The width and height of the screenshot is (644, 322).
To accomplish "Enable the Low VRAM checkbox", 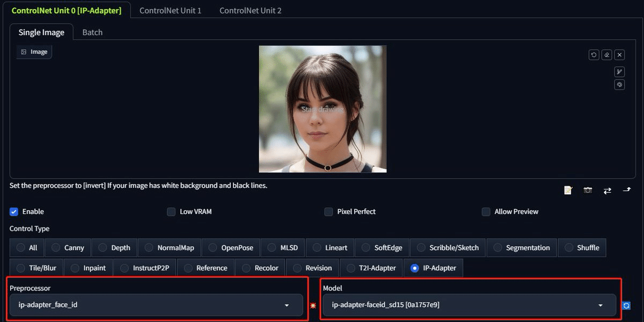I will [x=171, y=211].
